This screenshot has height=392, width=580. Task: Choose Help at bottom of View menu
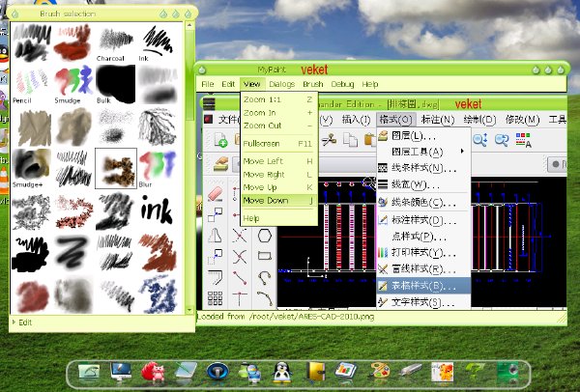[x=278, y=218]
